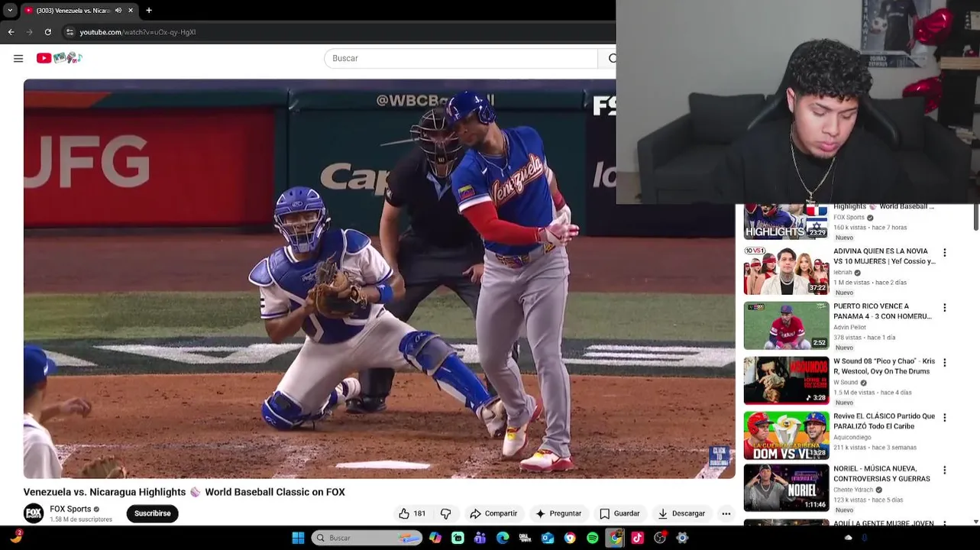980x550 pixels.
Task: Click the video player to pause
Action: 379,279
